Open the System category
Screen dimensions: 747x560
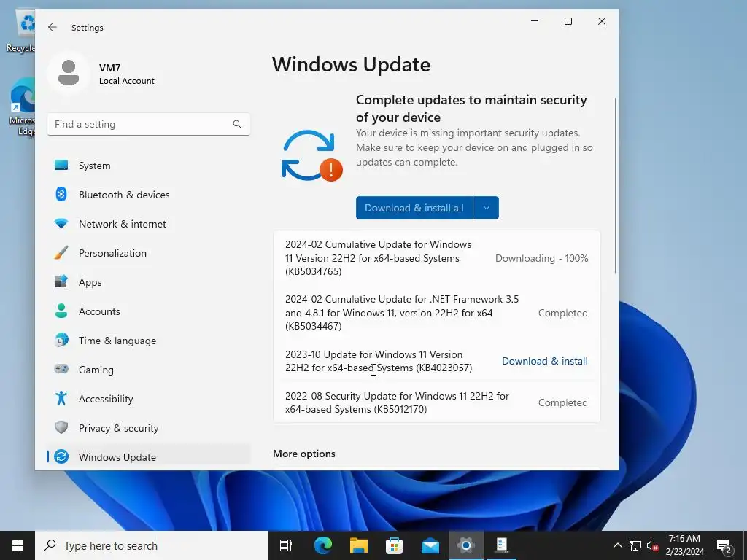[149, 166]
